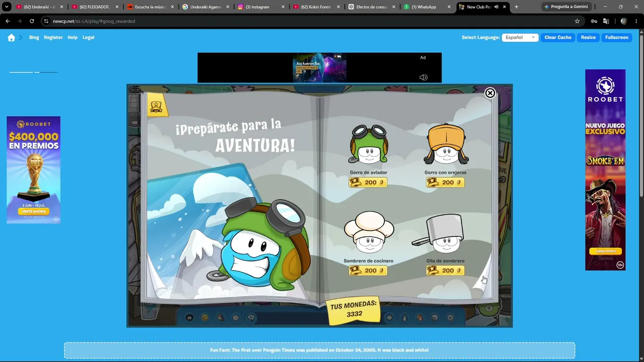Mute the New Club Penguin tab audio

tap(496, 7)
